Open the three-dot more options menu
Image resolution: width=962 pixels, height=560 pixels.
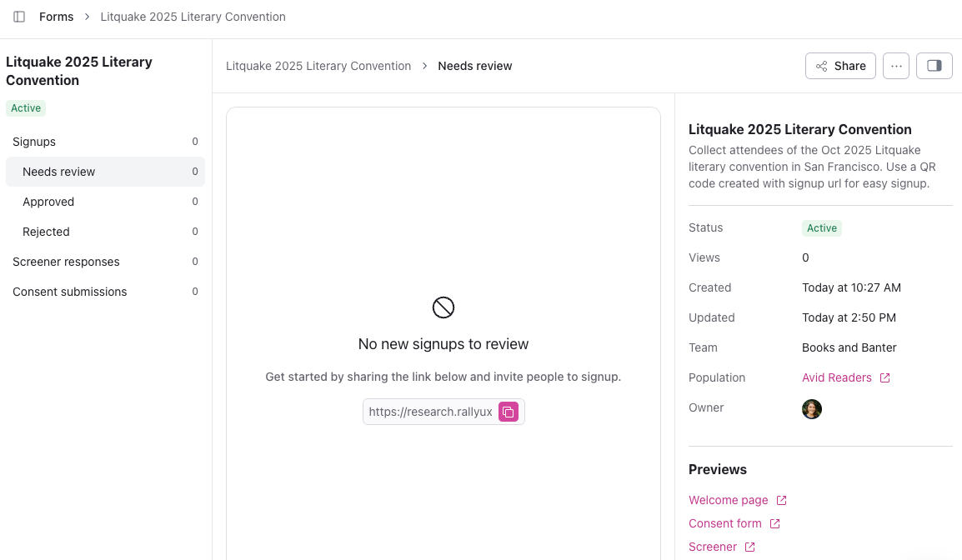896,66
